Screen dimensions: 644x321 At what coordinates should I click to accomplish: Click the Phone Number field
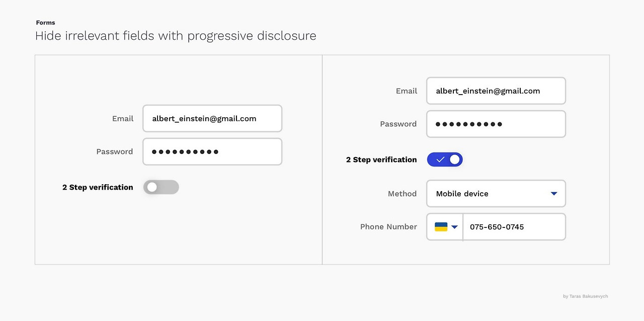pyautogui.click(x=513, y=226)
